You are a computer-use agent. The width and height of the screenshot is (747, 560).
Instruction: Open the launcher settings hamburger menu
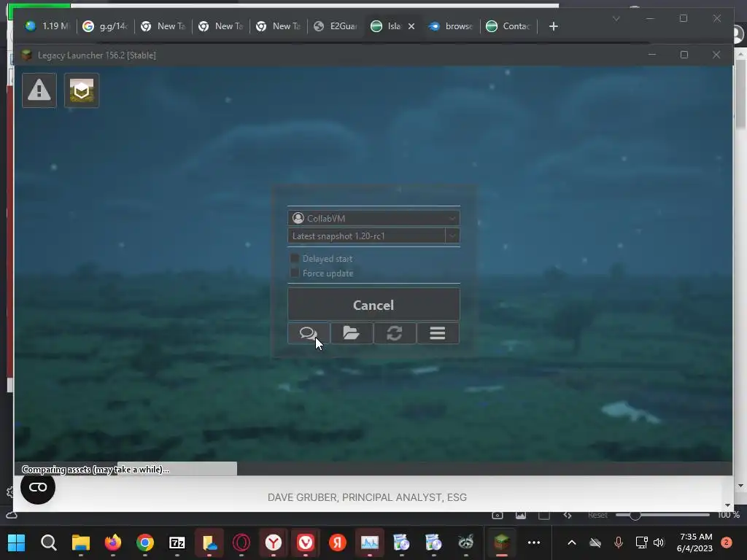[x=438, y=332]
